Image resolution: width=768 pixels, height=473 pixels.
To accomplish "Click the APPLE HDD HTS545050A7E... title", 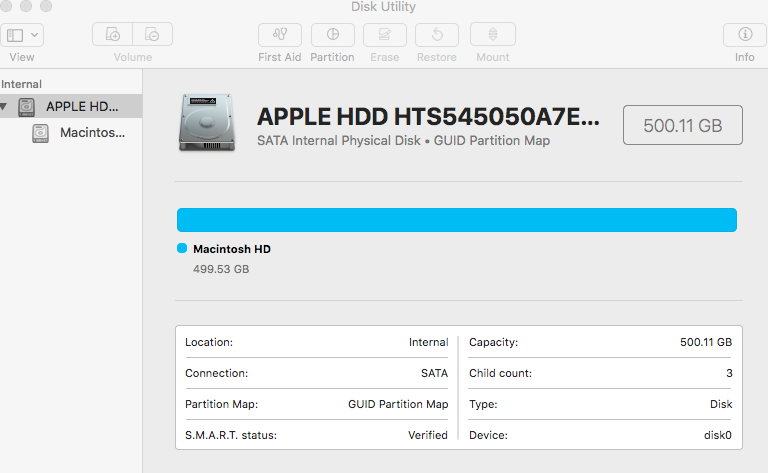I will pyautogui.click(x=428, y=117).
